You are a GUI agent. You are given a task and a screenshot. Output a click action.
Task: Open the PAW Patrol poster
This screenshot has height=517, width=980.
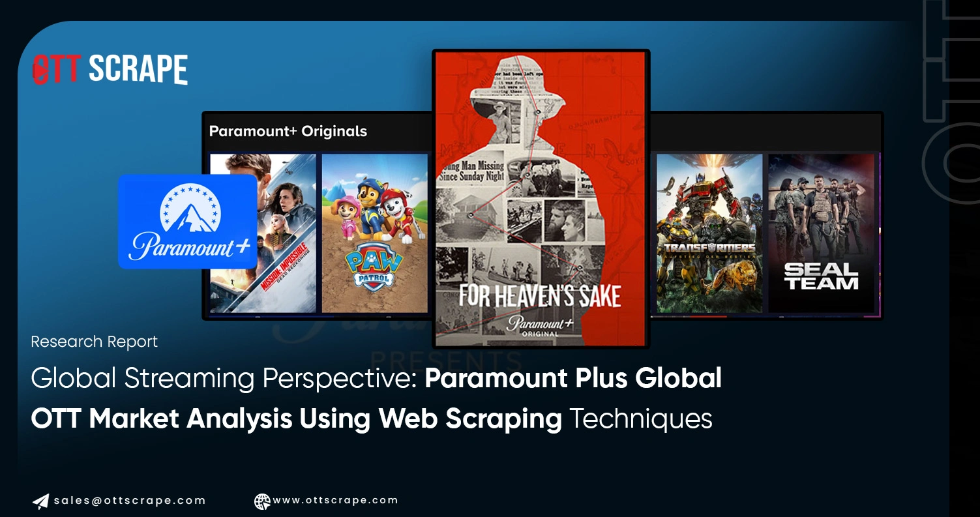tap(375, 233)
